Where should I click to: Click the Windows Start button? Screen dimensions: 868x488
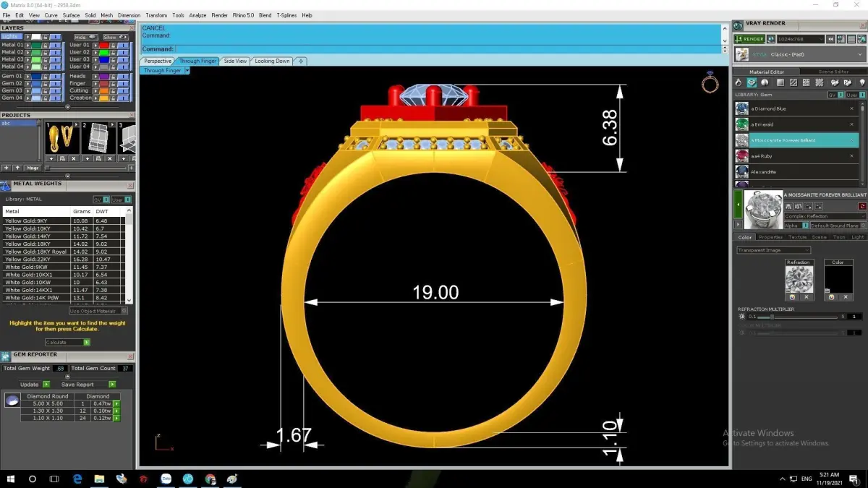[11, 479]
